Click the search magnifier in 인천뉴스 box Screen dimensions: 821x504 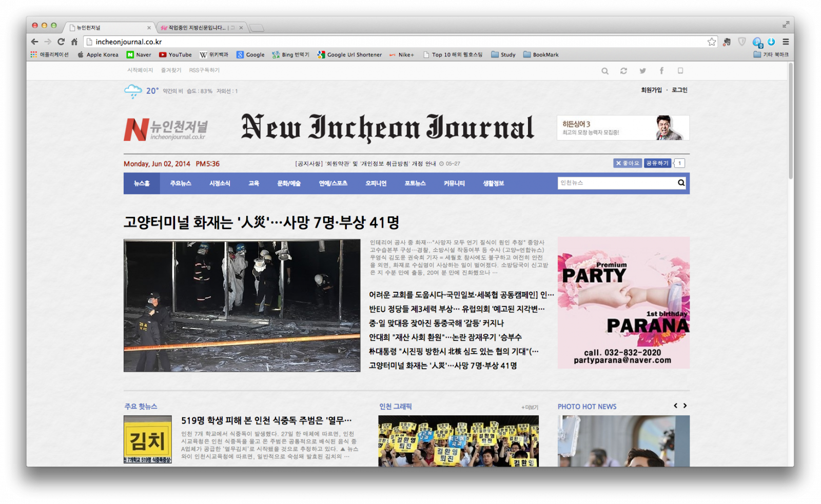point(681,183)
